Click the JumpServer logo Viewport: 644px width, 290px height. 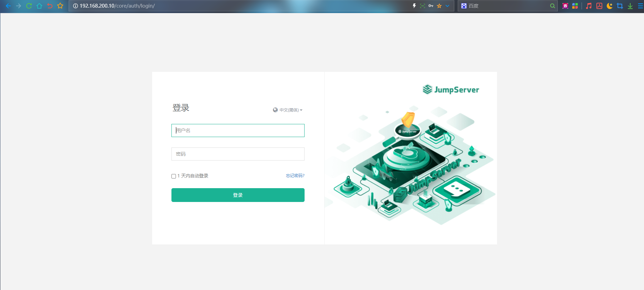(x=451, y=89)
